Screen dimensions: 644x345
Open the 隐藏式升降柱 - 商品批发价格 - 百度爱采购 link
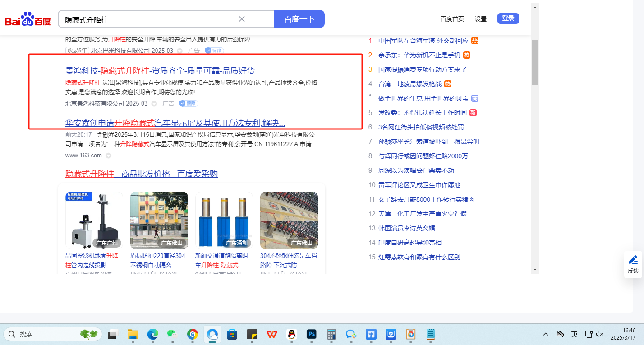point(142,174)
